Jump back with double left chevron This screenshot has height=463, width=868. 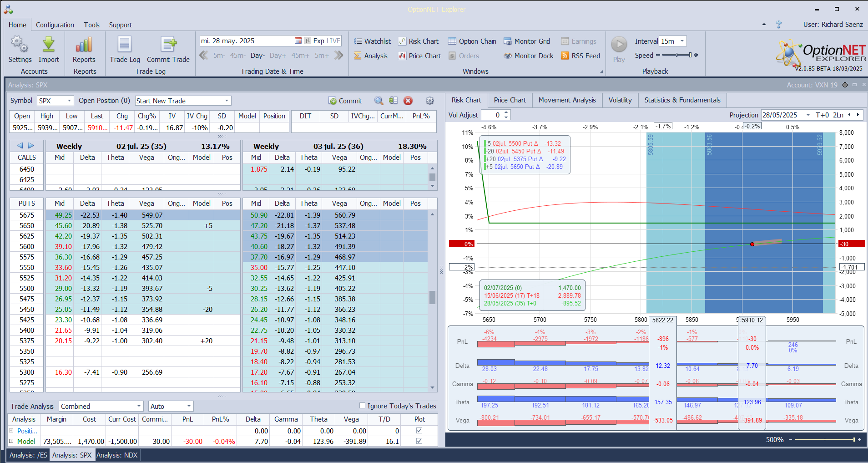point(204,56)
